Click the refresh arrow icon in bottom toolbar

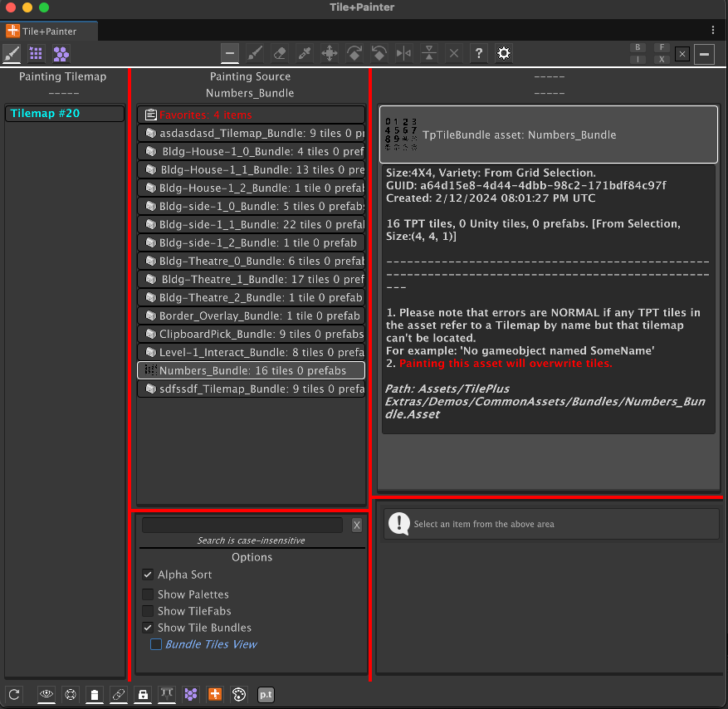[x=14, y=695]
